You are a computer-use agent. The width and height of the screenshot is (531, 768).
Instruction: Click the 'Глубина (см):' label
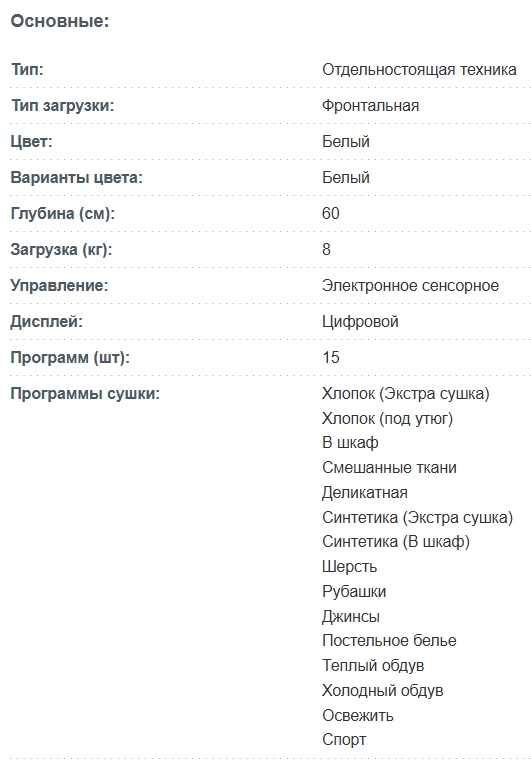(63, 214)
